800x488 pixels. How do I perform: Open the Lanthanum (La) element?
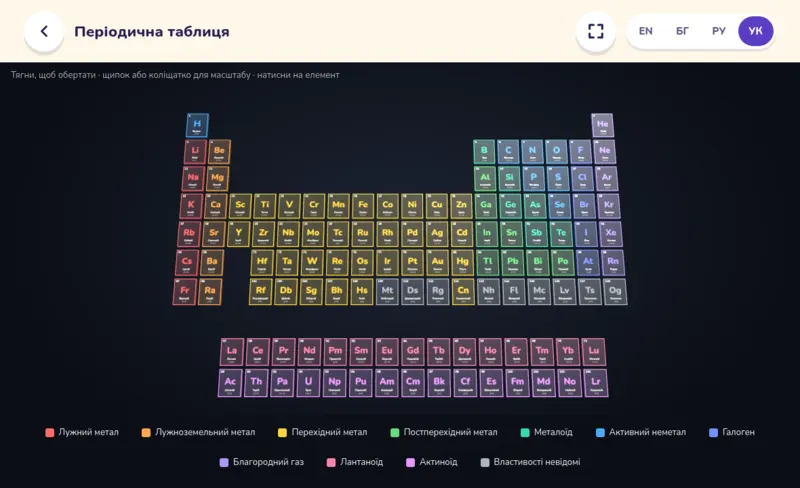[232, 352]
